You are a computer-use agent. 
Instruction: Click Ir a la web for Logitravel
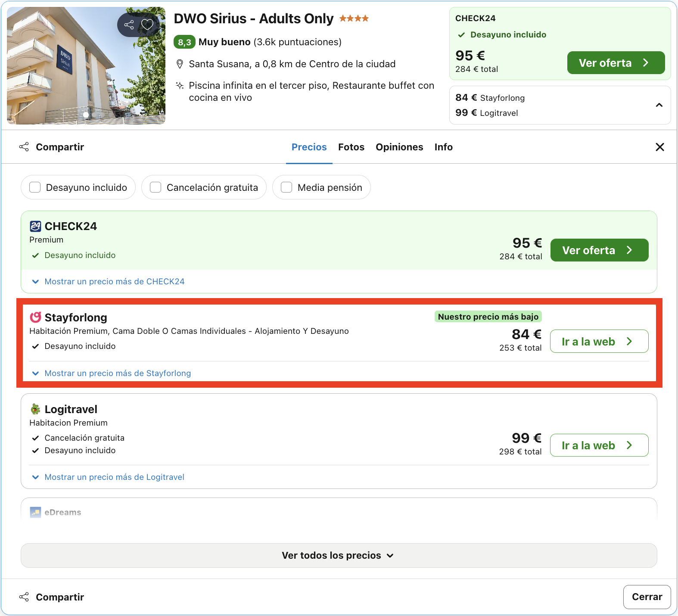pos(599,445)
